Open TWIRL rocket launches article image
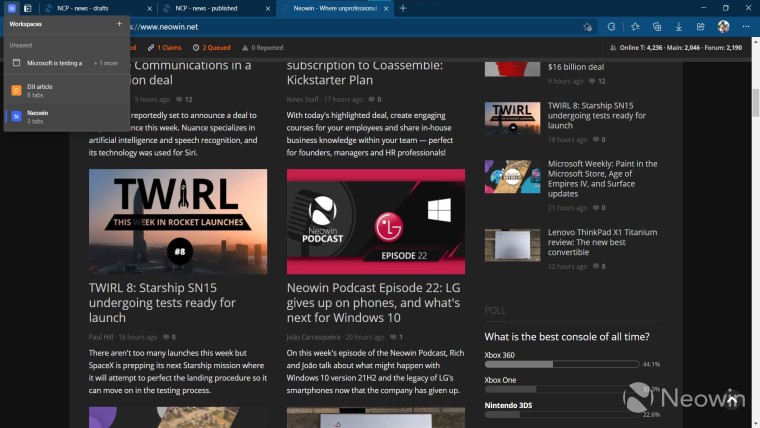Screen dimensions: 760x428 click(x=178, y=222)
